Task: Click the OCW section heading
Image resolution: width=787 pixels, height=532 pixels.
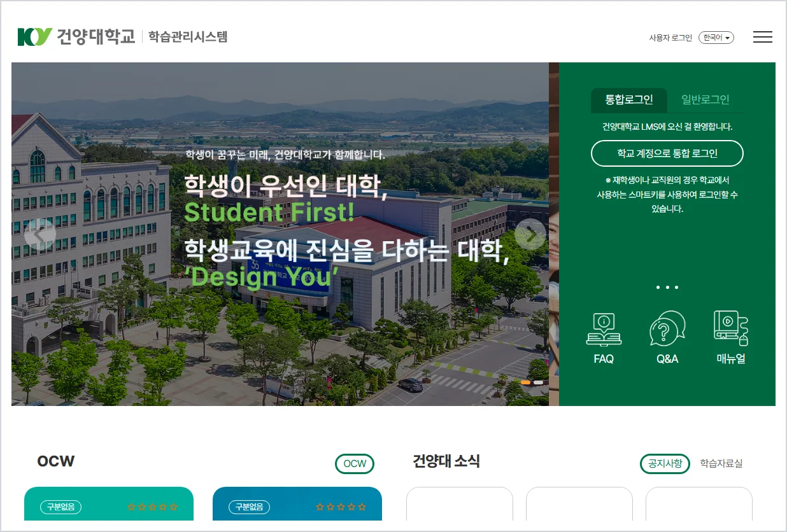Action: pos(56,461)
